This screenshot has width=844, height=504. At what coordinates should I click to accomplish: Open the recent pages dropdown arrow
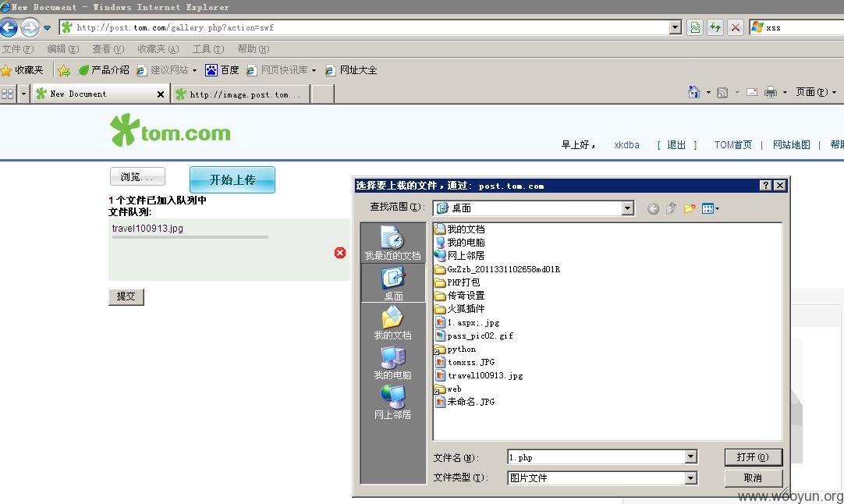(48, 27)
